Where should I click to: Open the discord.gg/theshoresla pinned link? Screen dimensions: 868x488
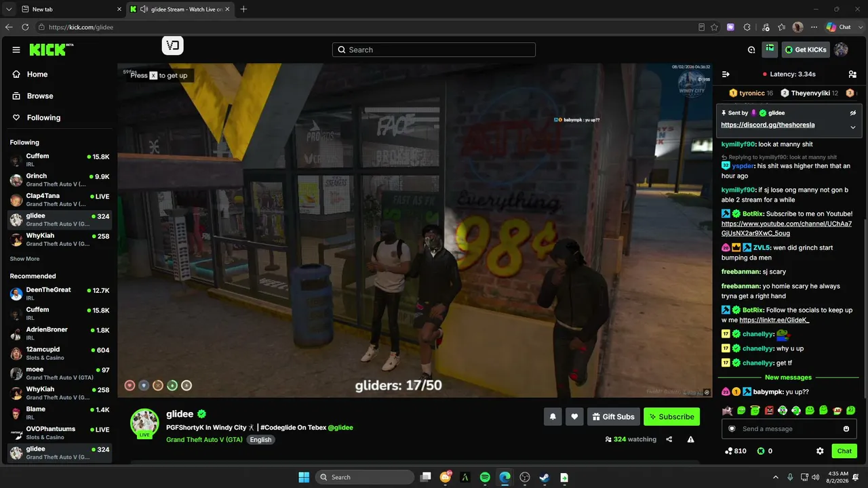click(768, 125)
